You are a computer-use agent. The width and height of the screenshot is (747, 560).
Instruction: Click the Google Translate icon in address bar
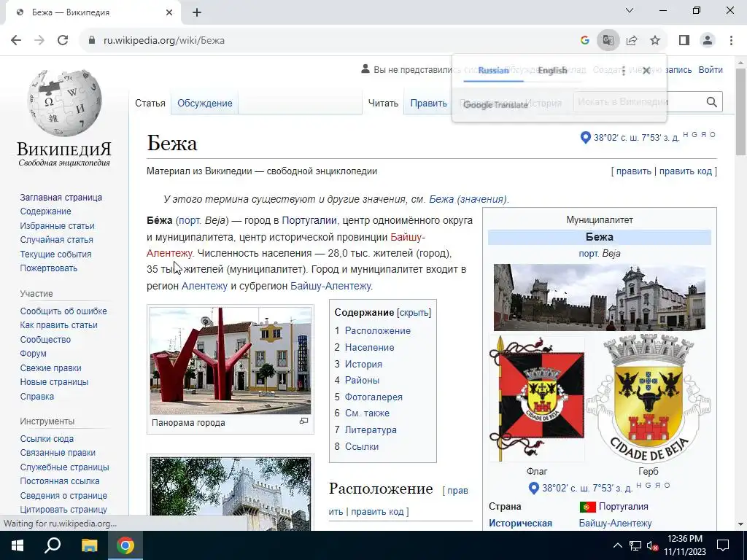(608, 41)
